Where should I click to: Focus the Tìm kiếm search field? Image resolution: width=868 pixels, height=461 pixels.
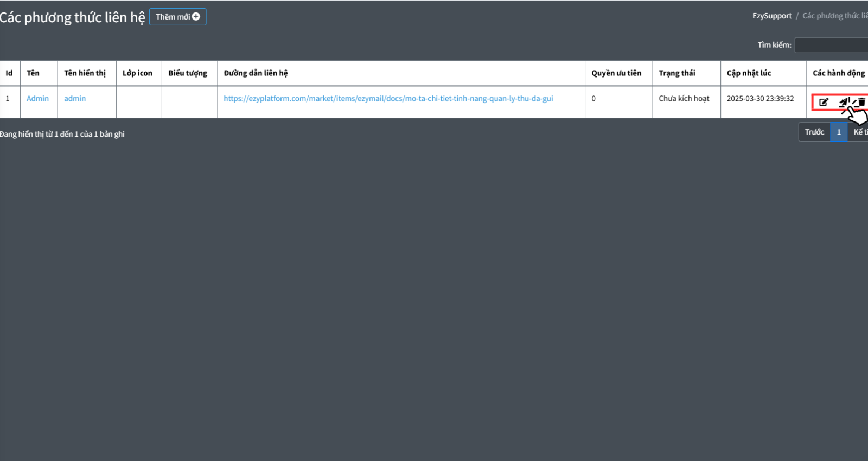[831, 45]
